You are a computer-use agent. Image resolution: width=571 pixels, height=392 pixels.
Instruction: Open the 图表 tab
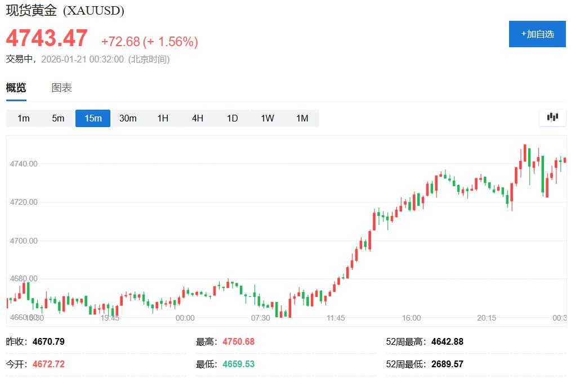click(x=62, y=88)
